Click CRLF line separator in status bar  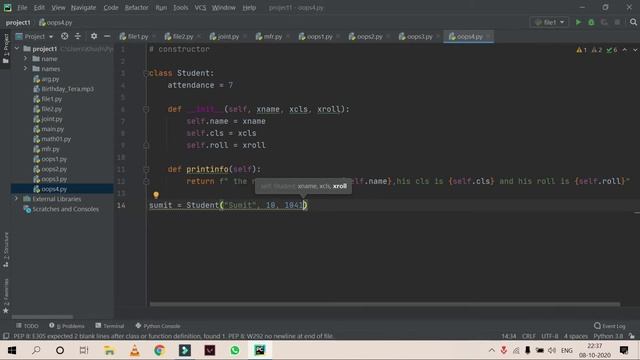tap(529, 336)
